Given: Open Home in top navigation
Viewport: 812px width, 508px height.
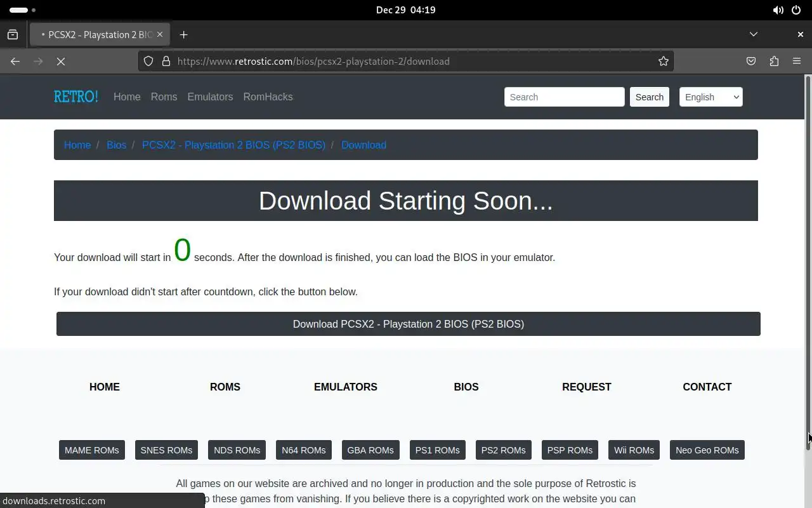Looking at the screenshot, I should [127, 97].
